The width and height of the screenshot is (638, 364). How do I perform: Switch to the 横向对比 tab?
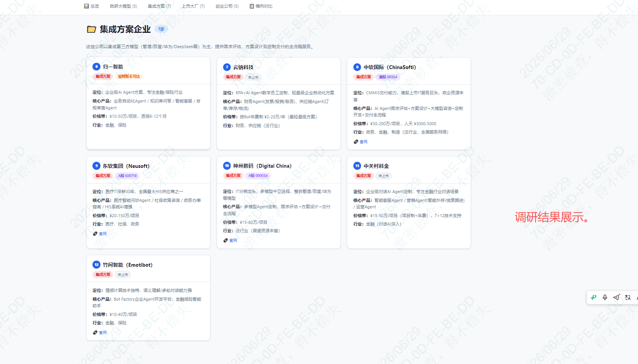pos(261,6)
